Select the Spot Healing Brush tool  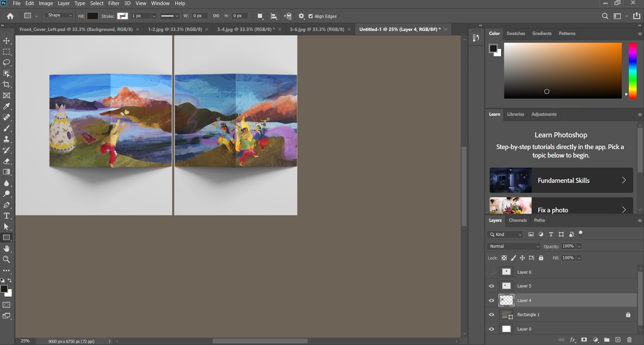6,117
